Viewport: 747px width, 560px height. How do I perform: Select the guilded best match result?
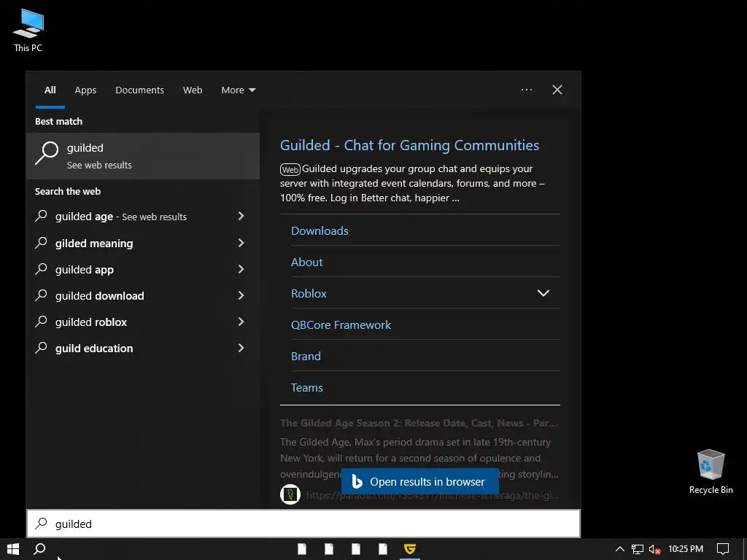(x=143, y=156)
